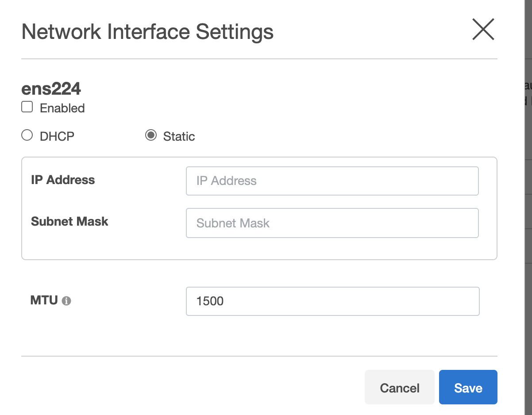Switch addressing mode to DHCP

point(27,135)
